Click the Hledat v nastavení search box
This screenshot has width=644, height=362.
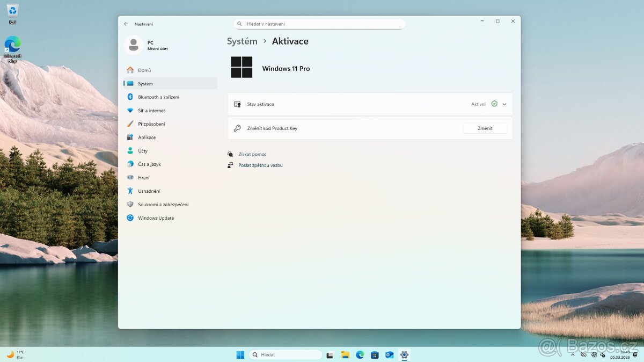tap(319, 24)
